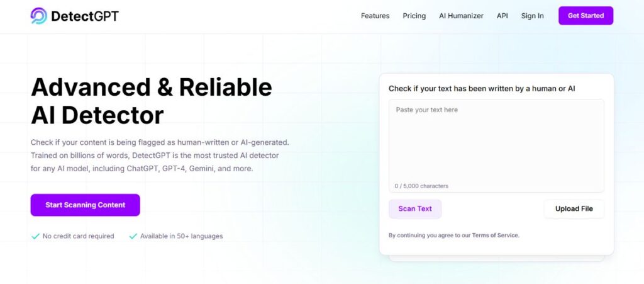Click the DetectGPT swirl logo icon

click(38, 16)
